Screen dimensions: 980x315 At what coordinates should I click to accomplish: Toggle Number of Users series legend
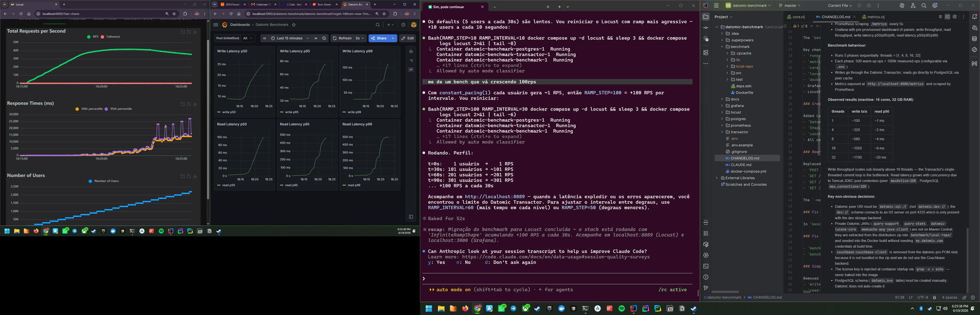pyautogui.click(x=104, y=181)
